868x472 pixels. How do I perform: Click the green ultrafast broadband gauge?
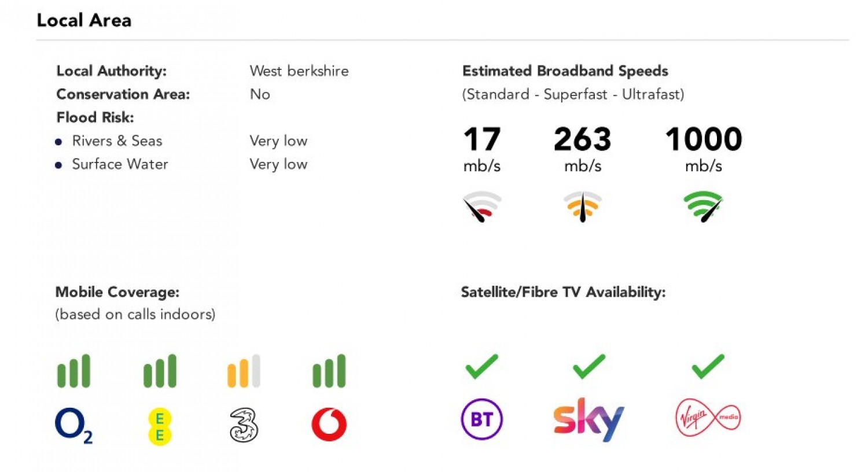703,207
